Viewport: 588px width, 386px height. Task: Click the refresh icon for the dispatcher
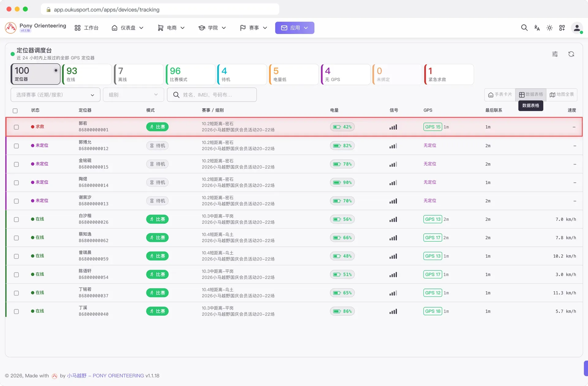[x=571, y=54]
